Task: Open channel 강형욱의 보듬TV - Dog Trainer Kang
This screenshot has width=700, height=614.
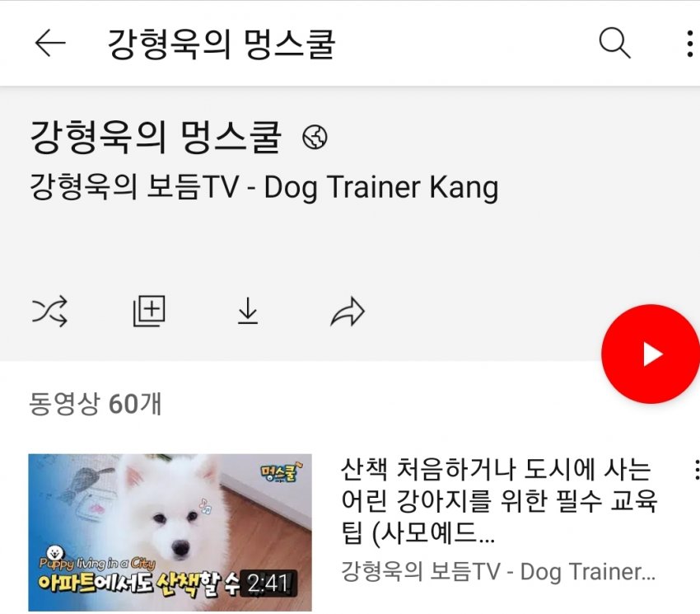Action: 264,187
